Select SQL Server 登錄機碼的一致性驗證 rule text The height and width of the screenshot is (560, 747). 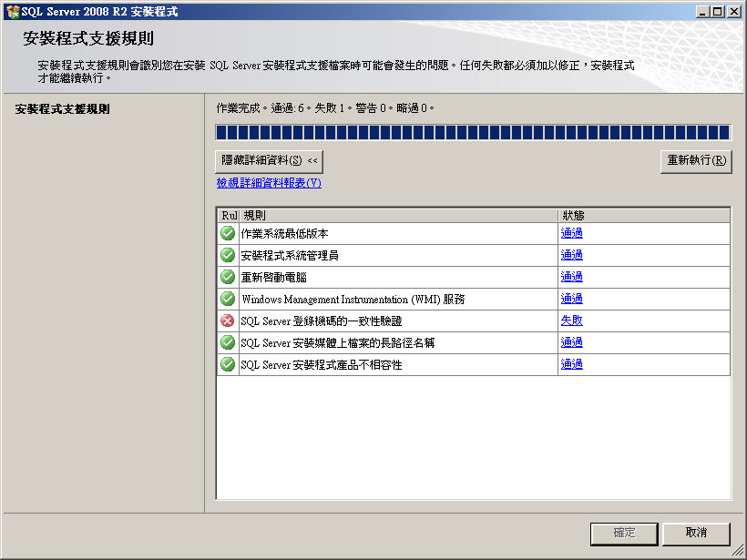click(x=322, y=321)
